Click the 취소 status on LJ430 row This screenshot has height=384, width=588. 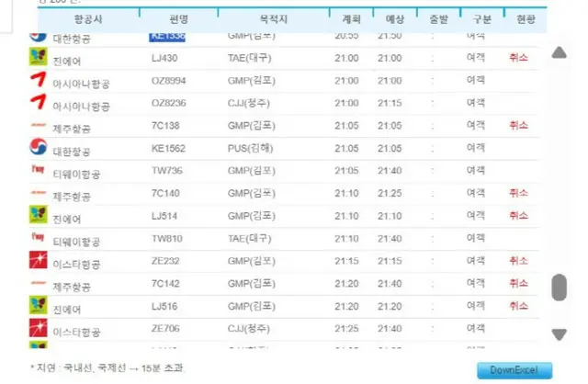[x=518, y=57]
